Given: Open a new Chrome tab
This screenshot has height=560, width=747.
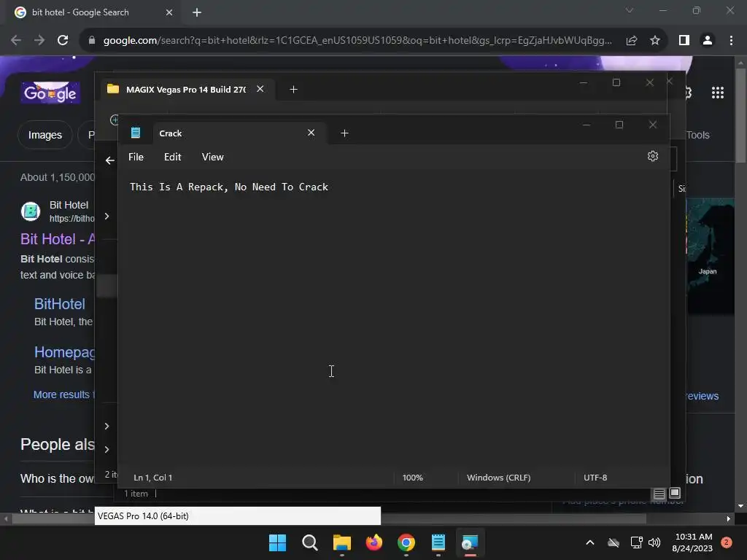Looking at the screenshot, I should point(197,12).
